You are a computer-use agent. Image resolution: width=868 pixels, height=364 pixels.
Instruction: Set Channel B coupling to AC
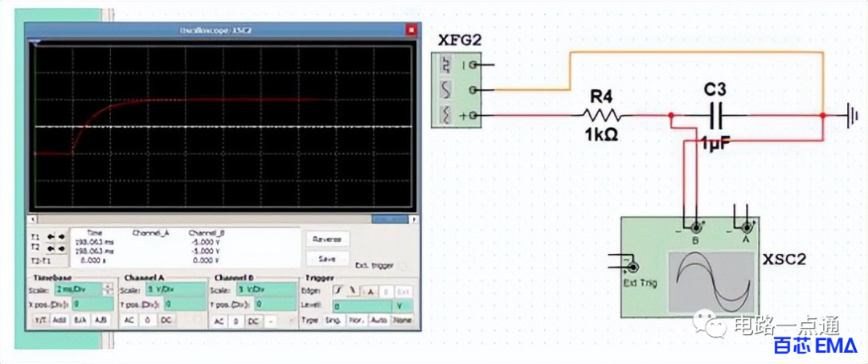click(219, 321)
